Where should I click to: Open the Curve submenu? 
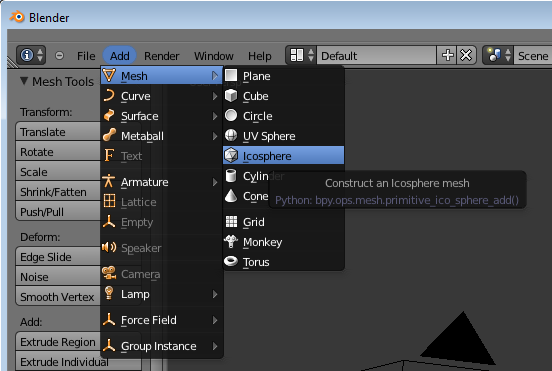162,96
